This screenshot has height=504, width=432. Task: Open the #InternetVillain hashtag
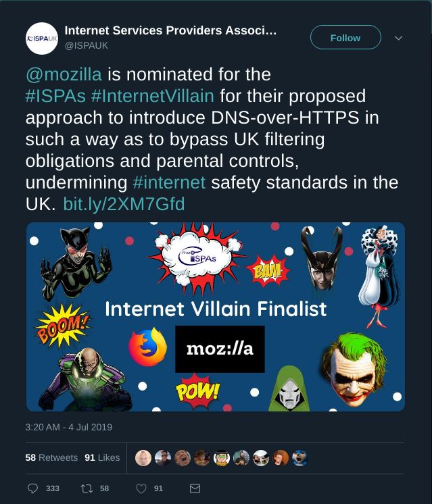(152, 95)
